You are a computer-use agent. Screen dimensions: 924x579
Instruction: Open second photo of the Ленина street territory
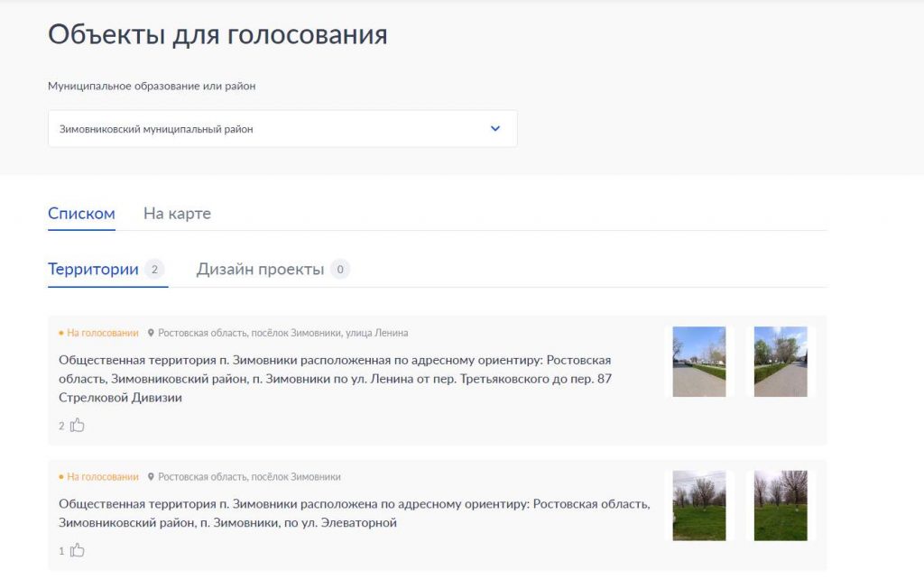coord(781,362)
